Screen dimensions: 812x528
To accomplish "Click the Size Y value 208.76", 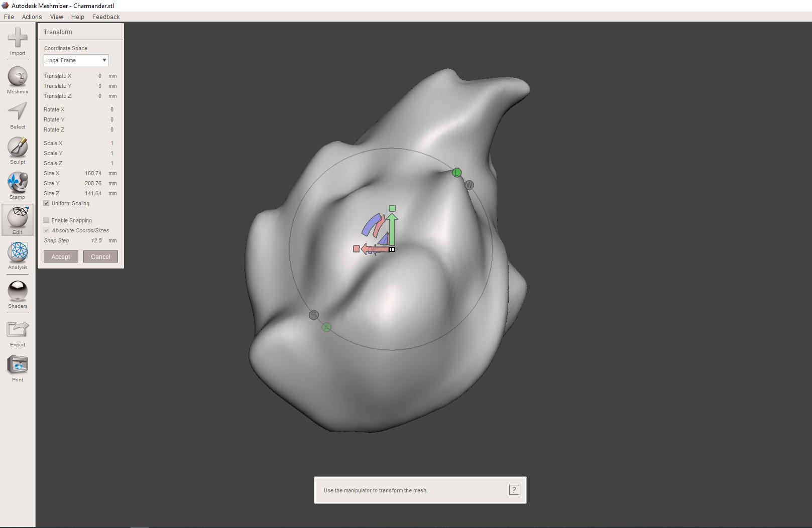I will (x=93, y=183).
